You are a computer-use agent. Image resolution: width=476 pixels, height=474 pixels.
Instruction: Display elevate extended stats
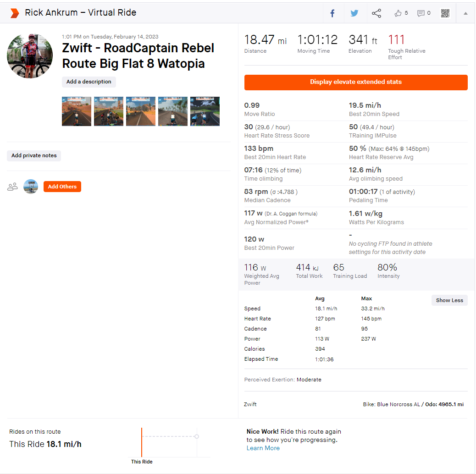[x=356, y=82]
